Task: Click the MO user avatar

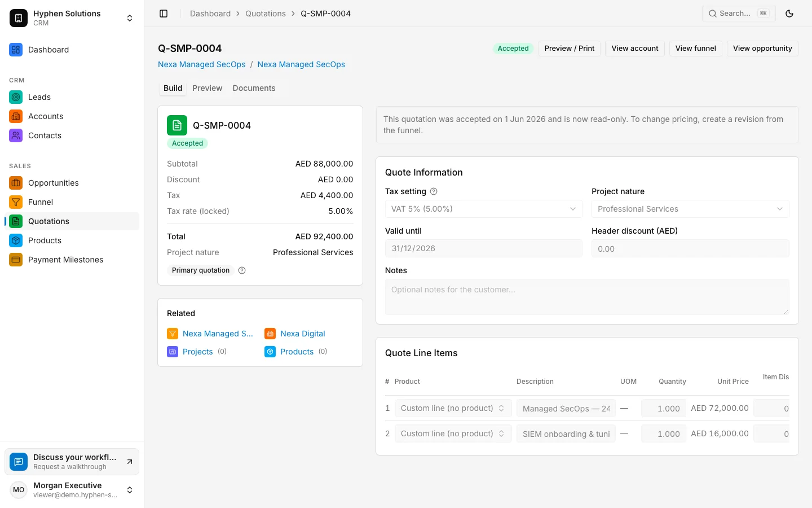Action: point(19,490)
